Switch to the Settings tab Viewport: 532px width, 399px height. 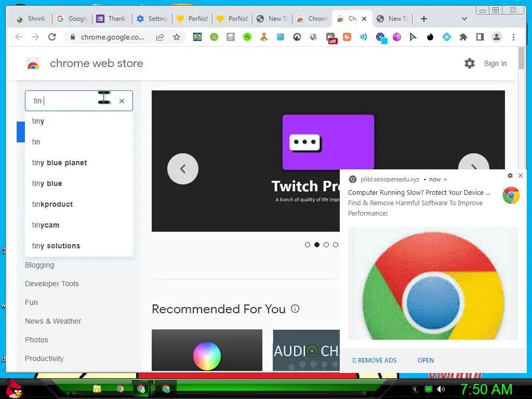point(152,19)
